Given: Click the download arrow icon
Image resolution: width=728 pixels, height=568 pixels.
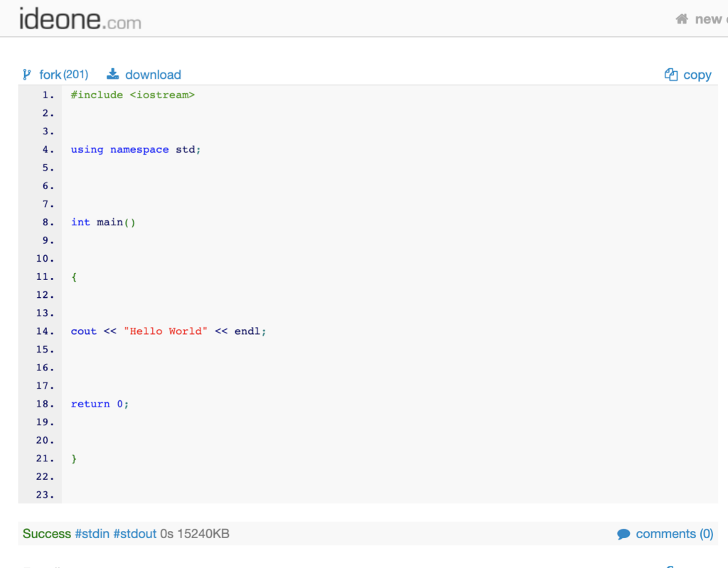Looking at the screenshot, I should 112,75.
